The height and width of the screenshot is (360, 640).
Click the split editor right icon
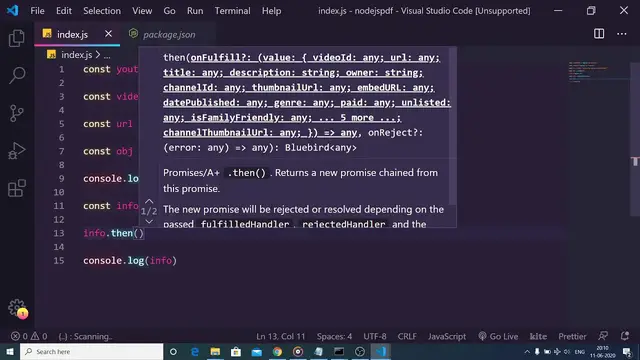599,34
